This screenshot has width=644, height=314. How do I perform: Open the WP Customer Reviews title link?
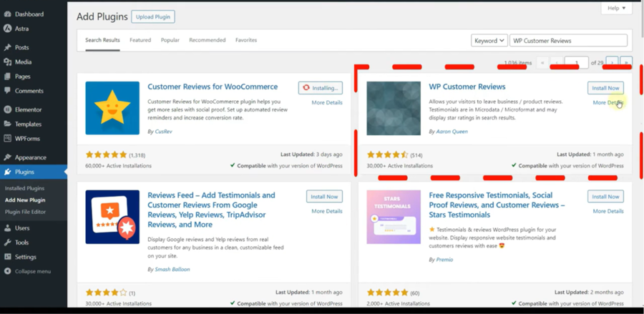[467, 87]
